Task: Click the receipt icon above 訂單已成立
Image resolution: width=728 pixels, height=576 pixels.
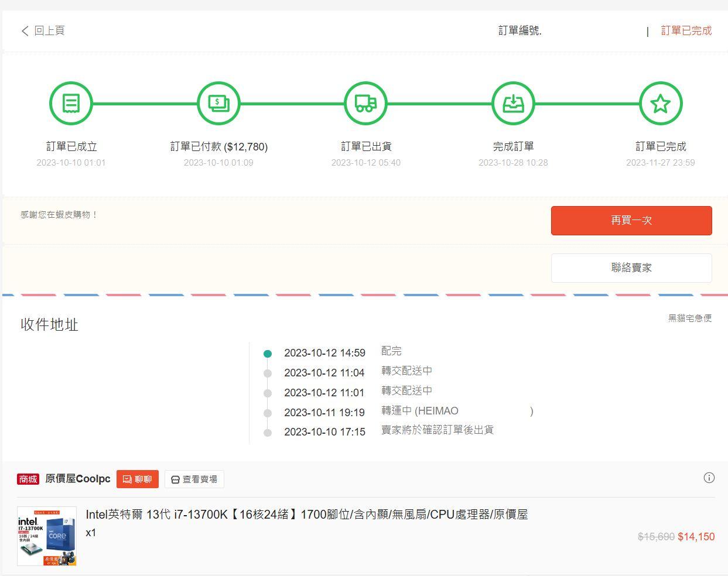Action: (71, 103)
